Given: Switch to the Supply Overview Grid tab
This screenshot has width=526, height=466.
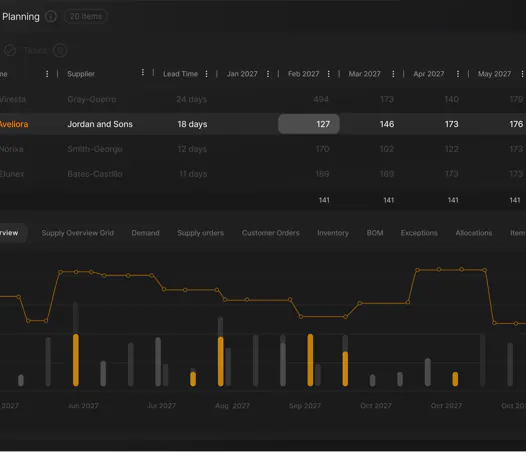Looking at the screenshot, I should pyautogui.click(x=78, y=233).
